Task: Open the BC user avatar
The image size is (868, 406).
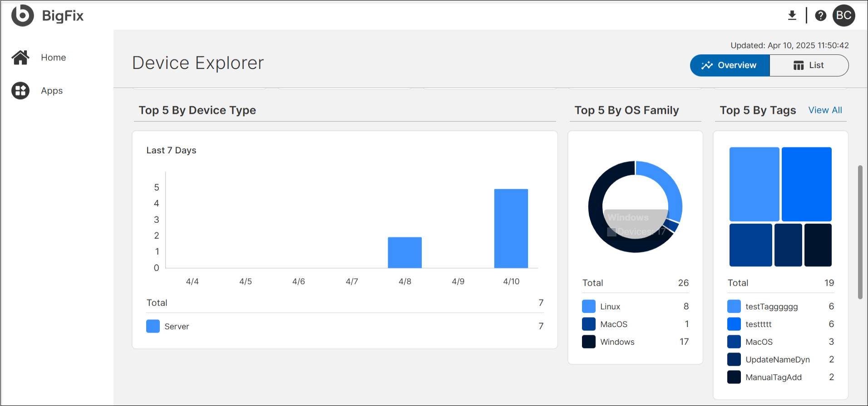Action: pyautogui.click(x=844, y=15)
